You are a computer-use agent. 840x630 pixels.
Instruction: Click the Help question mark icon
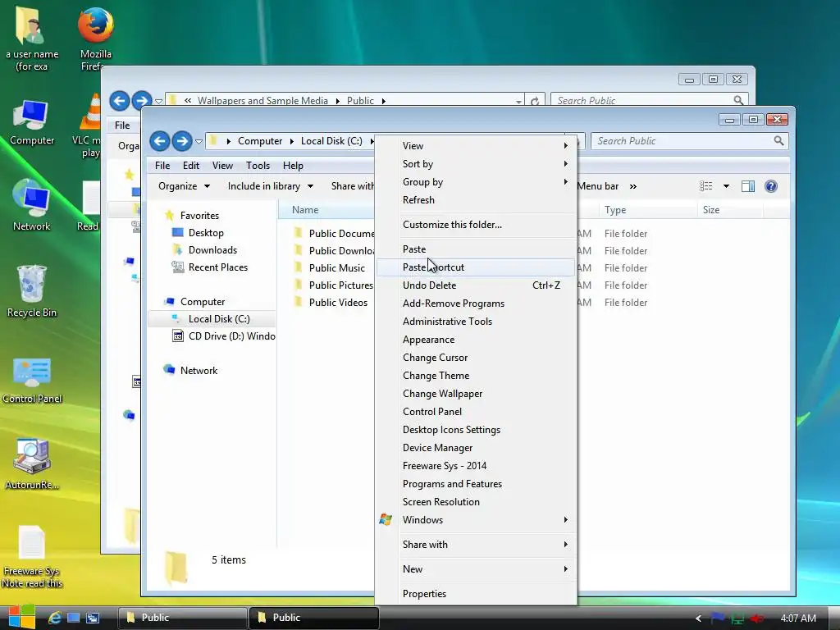[x=771, y=186]
